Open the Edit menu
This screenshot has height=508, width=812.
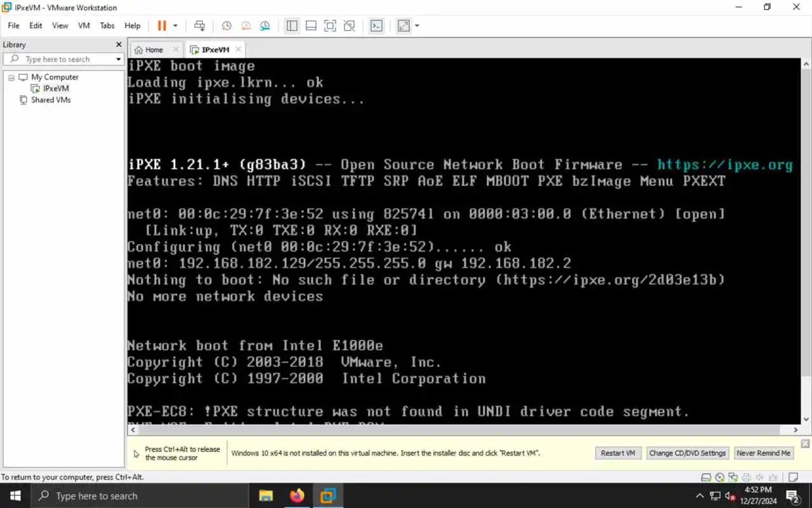(36, 26)
